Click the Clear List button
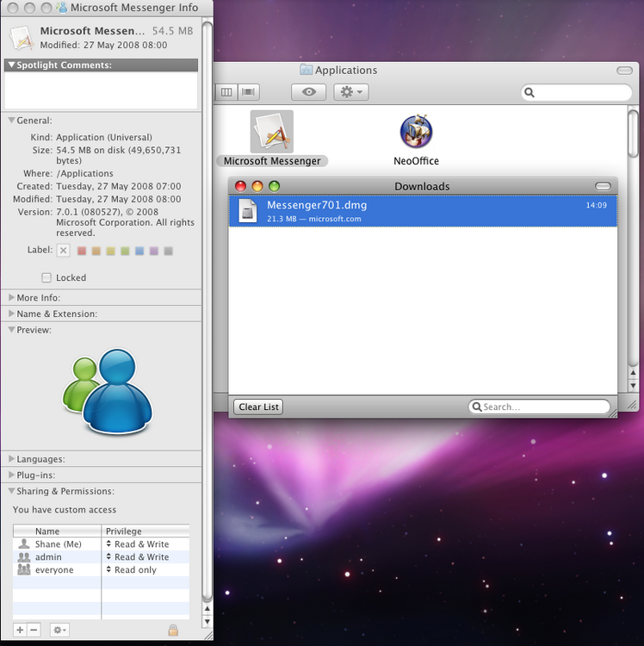Viewport: 644px width, 646px height. pos(258,407)
